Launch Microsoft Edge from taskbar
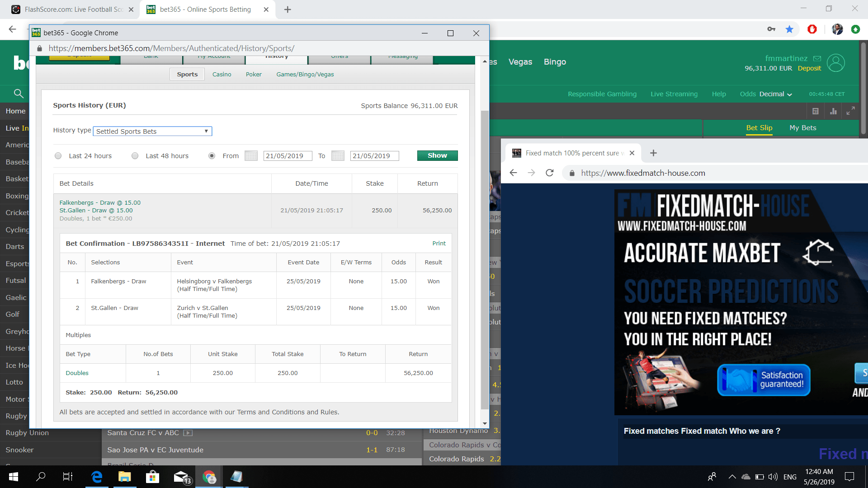Image resolution: width=868 pixels, height=488 pixels. click(97, 477)
